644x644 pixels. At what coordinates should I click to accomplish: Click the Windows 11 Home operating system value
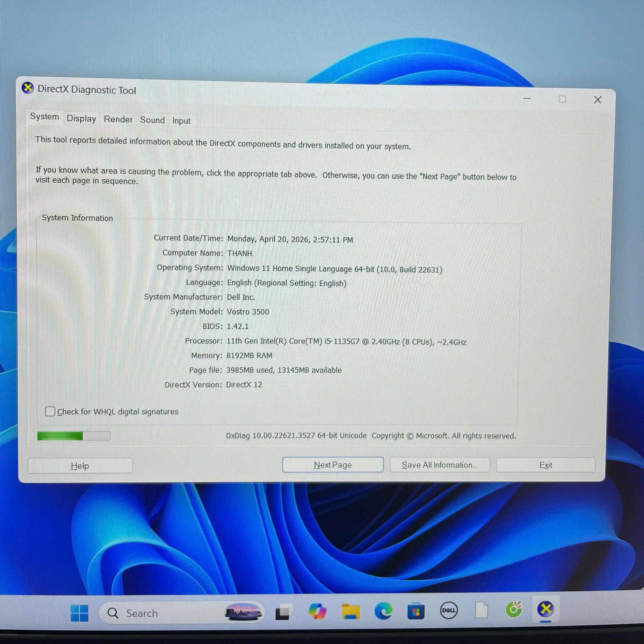tap(334, 269)
